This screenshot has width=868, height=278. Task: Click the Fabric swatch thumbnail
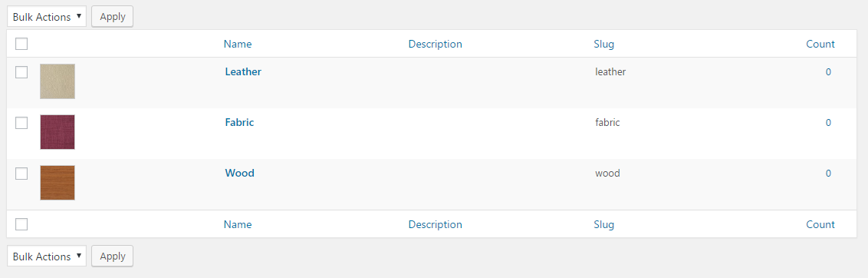(x=58, y=132)
